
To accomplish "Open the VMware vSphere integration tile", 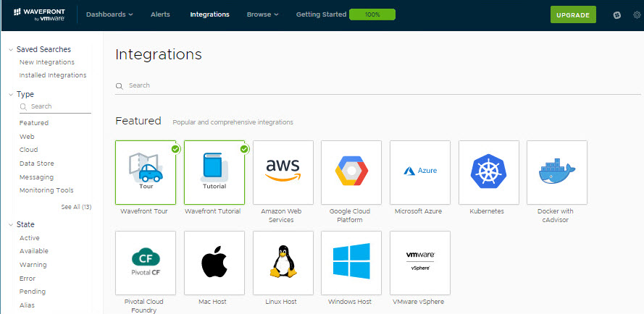I will point(420,262).
